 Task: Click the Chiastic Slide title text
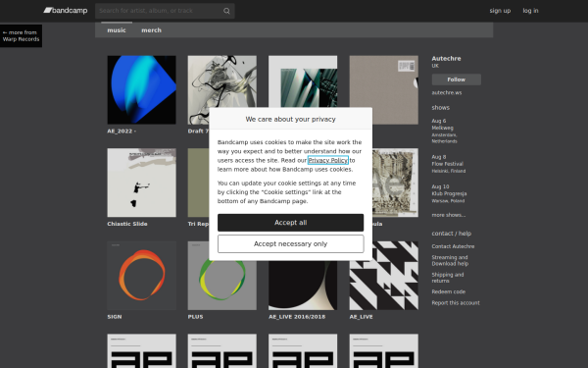tap(127, 224)
